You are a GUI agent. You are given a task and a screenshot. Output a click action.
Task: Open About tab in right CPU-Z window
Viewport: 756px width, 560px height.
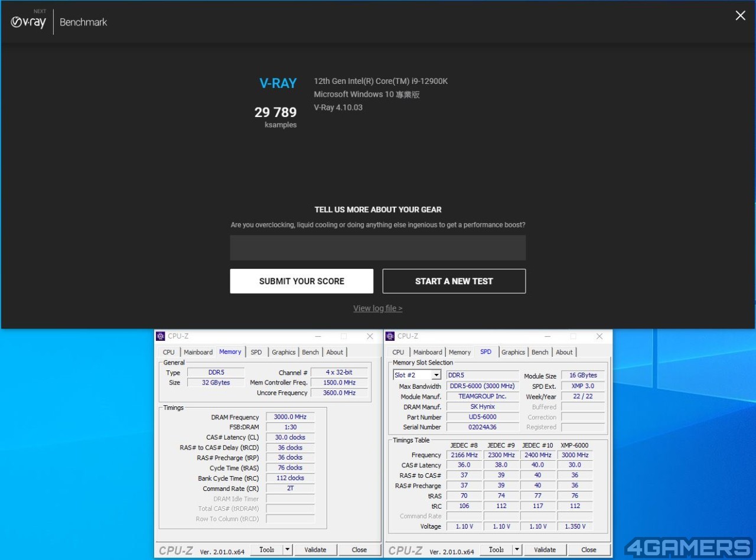coord(564,352)
